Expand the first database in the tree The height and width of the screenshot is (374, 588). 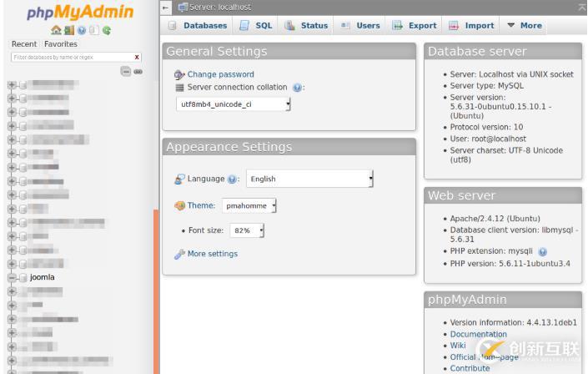tap(12, 85)
